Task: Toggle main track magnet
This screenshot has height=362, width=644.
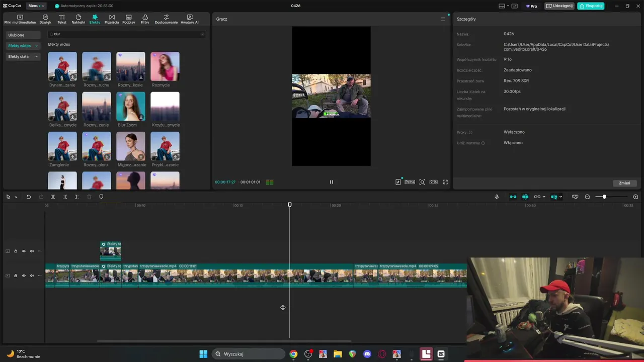Action: pyautogui.click(x=513, y=197)
